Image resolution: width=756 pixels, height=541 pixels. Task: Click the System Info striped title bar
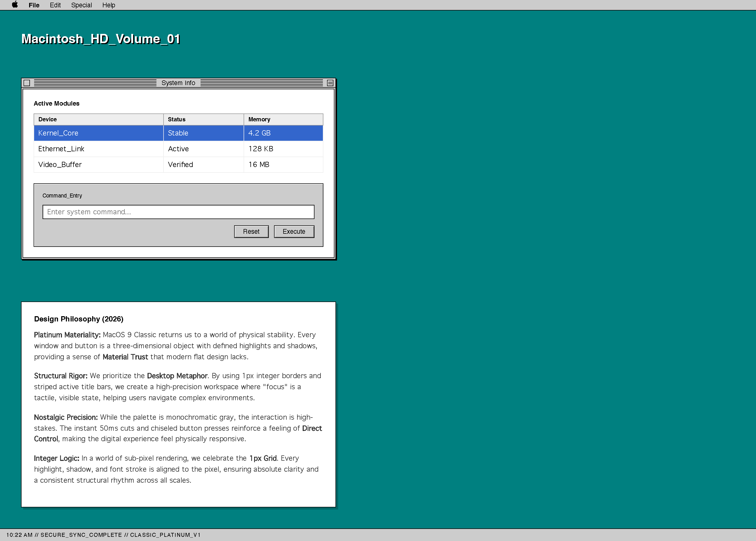point(95,83)
